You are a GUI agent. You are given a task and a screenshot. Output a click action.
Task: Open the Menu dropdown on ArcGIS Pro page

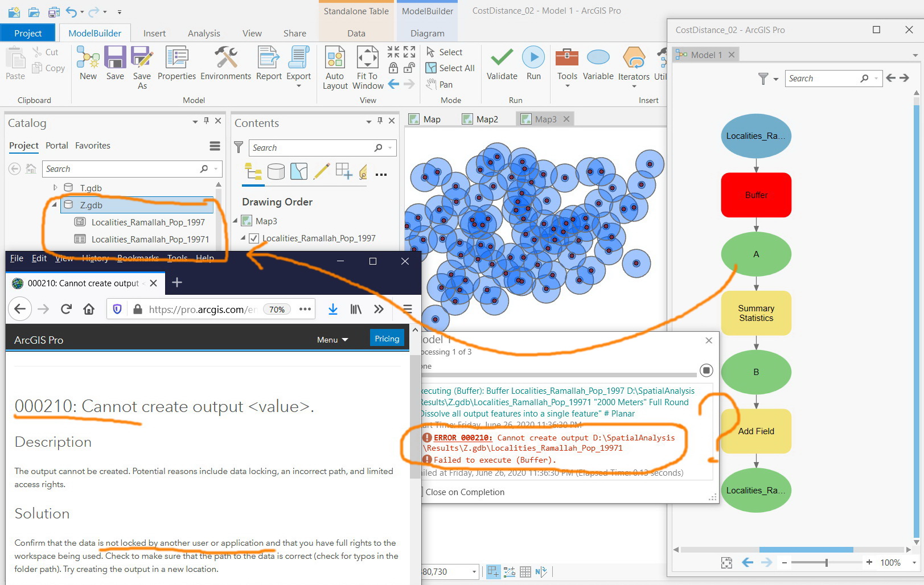332,340
